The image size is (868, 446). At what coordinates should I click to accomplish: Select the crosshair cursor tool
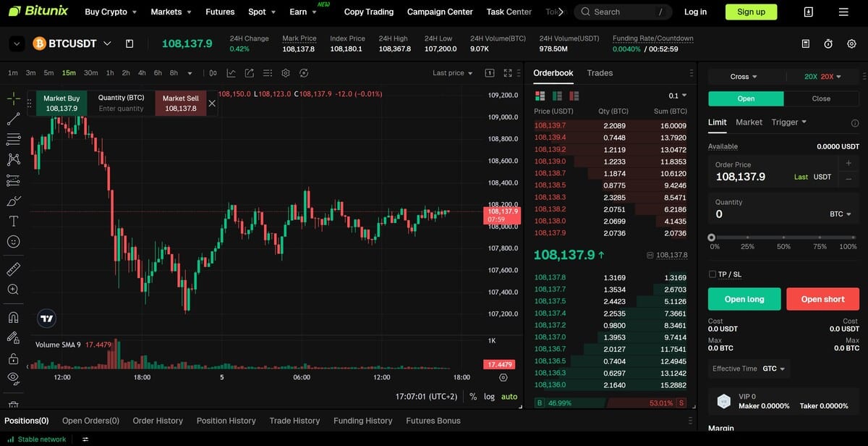click(13, 98)
